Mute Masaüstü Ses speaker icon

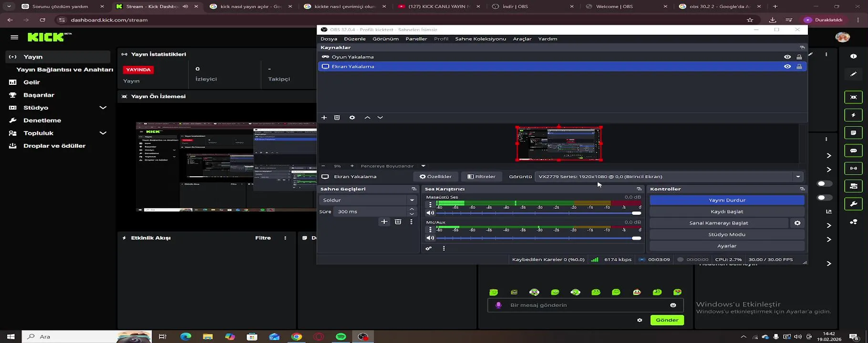tap(430, 213)
